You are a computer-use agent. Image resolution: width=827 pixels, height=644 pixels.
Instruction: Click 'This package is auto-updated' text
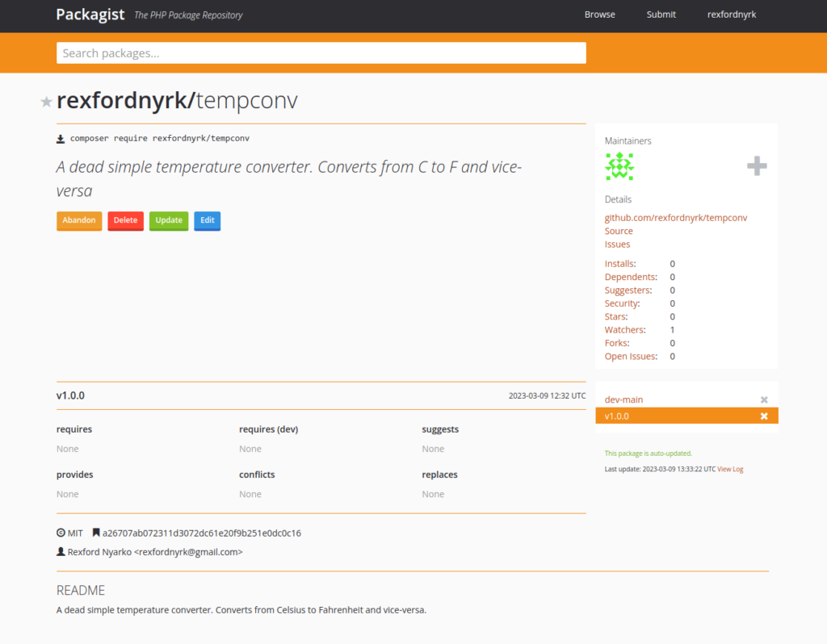pos(649,454)
